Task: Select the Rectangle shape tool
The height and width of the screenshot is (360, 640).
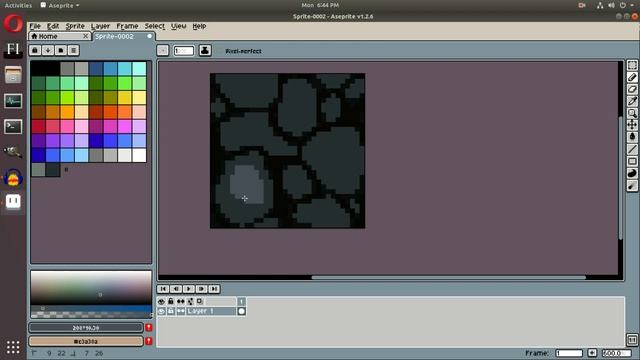Action: point(632,161)
